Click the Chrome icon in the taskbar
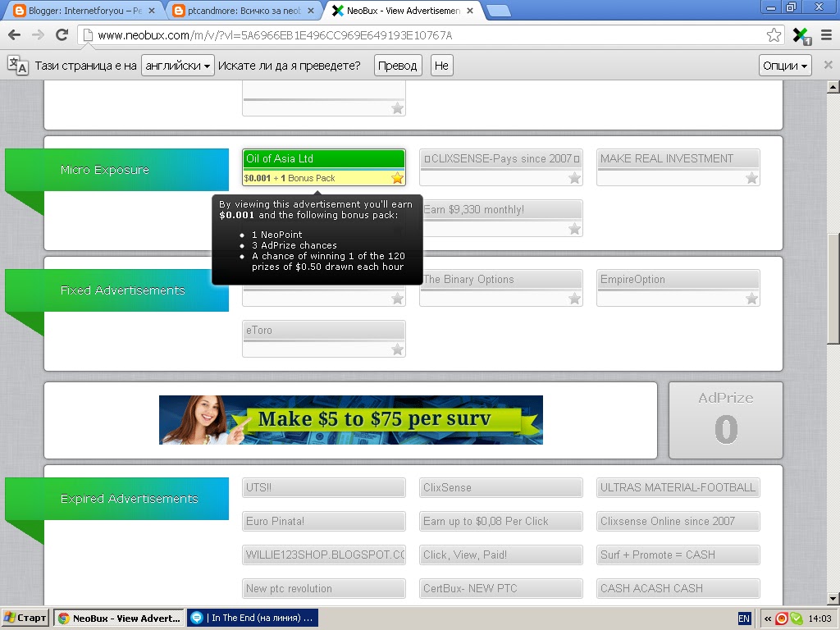Screen dimensions: 840x630 [64, 619]
